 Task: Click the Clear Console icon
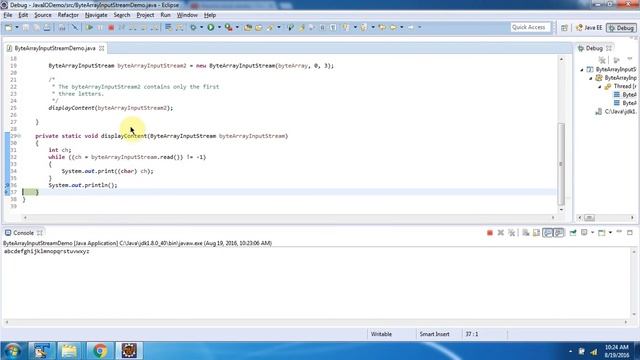click(526, 233)
